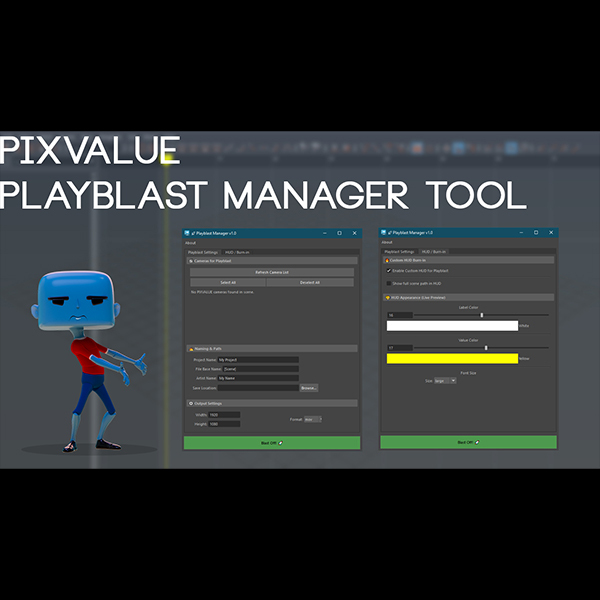600x600 pixels.
Task: Click the Height value field
Action: [x=224, y=424]
